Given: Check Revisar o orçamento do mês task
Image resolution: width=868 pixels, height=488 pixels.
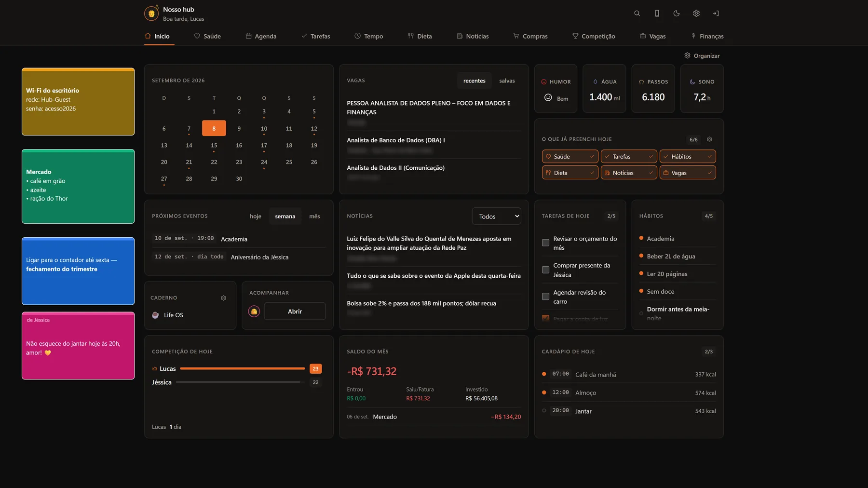Looking at the screenshot, I should (x=545, y=243).
